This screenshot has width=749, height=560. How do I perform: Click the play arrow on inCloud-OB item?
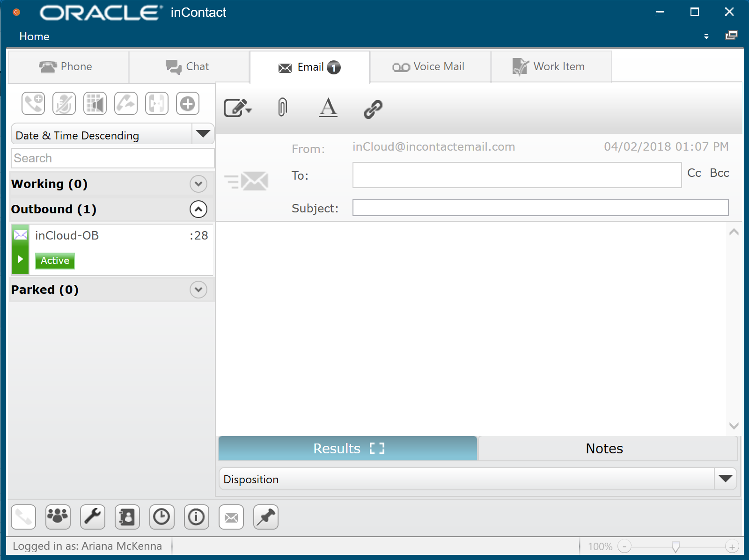pyautogui.click(x=20, y=259)
